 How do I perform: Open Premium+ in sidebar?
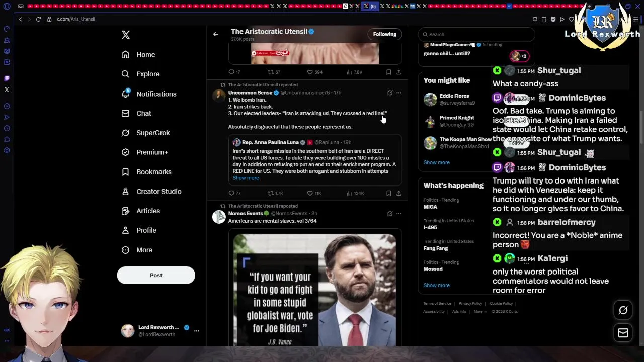pos(145,152)
